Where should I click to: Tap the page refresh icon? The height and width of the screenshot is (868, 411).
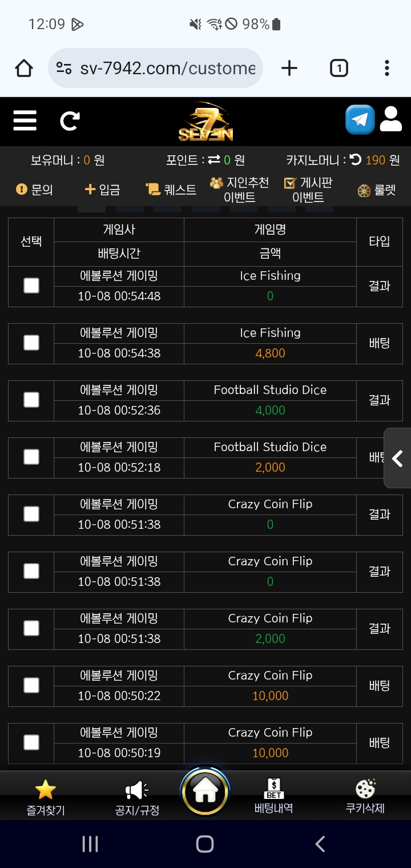pos(70,120)
